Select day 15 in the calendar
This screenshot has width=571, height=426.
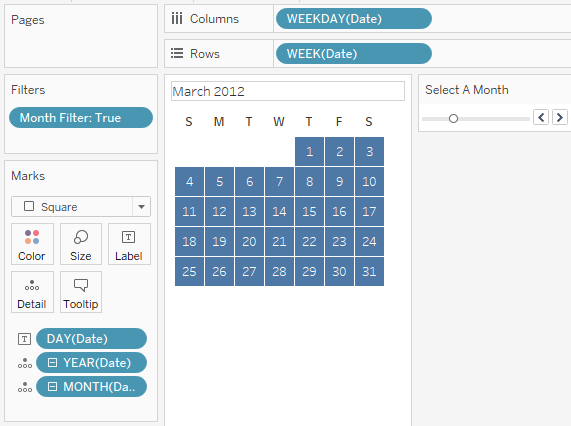point(309,212)
